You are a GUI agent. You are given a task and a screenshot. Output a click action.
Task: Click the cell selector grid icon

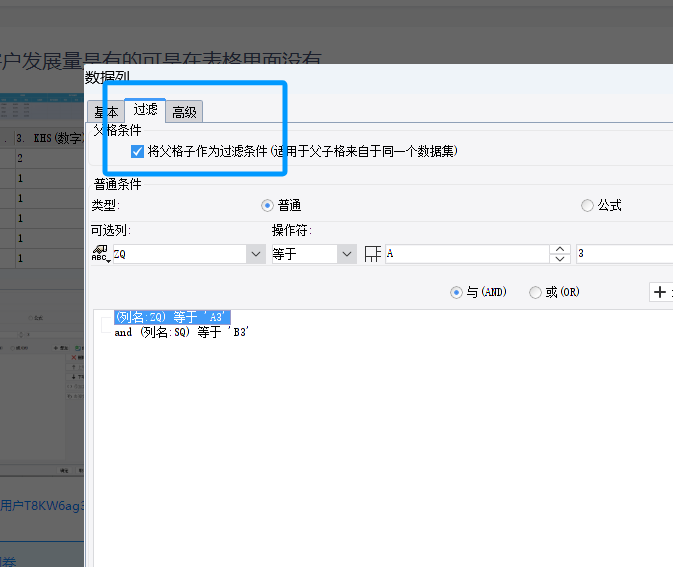372,254
